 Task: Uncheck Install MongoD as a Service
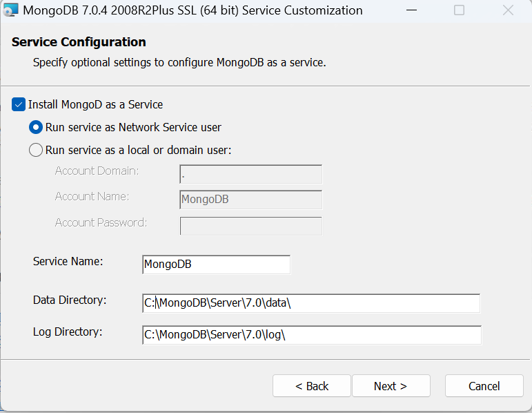tap(19, 105)
